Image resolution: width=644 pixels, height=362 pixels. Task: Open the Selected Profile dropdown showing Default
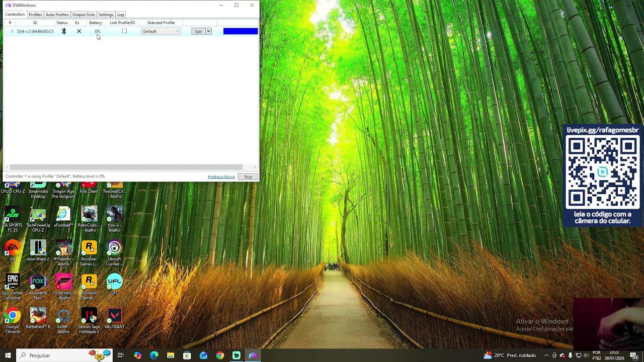(160, 31)
